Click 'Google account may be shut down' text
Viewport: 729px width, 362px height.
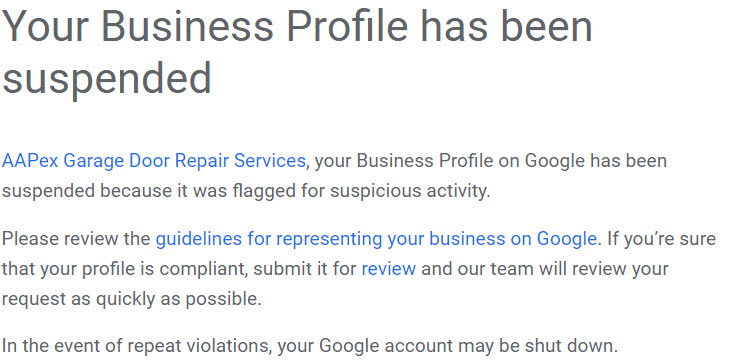coord(468,346)
